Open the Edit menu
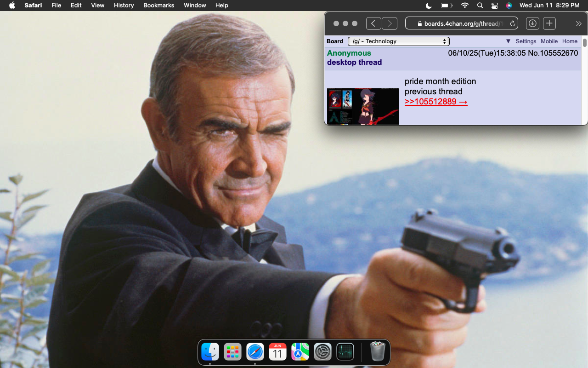 click(76, 5)
